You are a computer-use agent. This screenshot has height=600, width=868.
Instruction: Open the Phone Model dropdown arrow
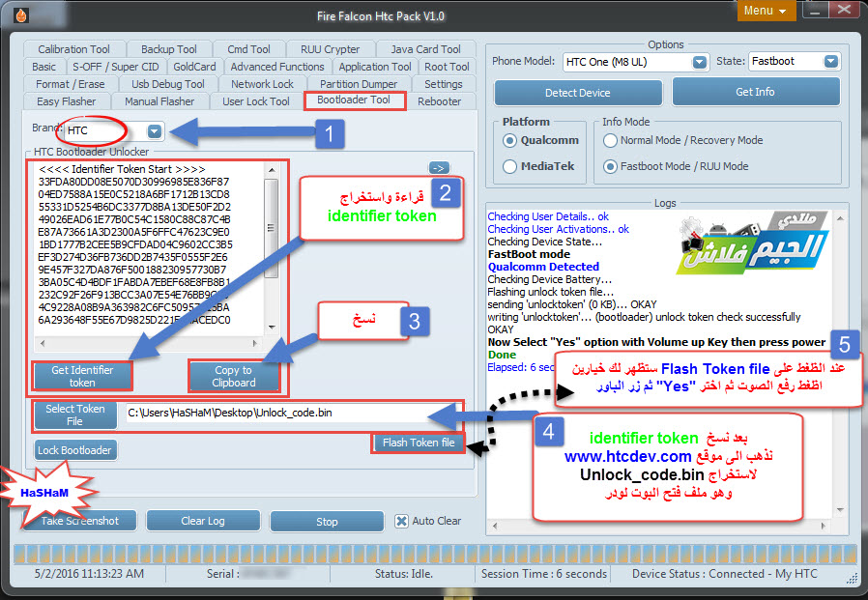700,62
